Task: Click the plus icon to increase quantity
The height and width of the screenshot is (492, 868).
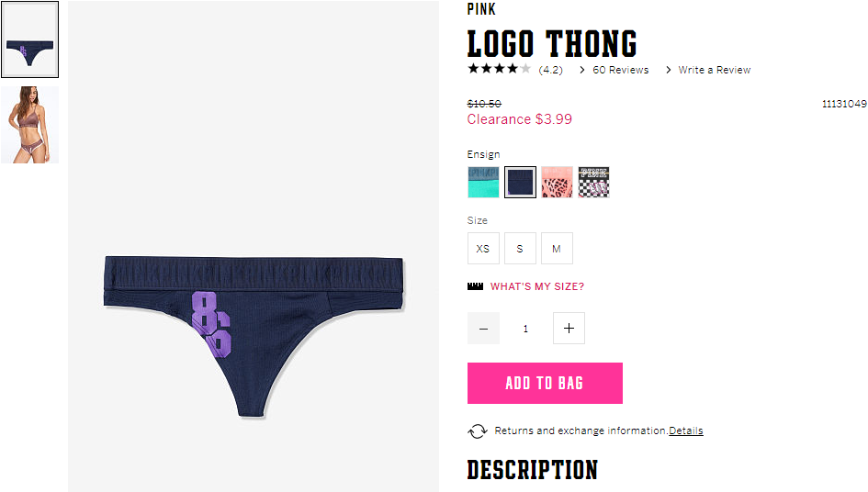Action: [569, 329]
